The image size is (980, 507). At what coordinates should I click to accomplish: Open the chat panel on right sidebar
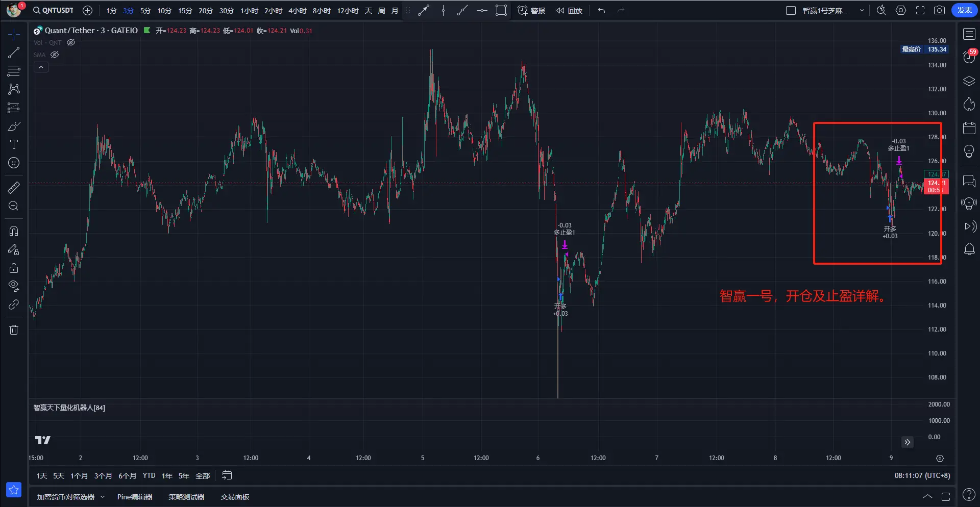click(969, 181)
